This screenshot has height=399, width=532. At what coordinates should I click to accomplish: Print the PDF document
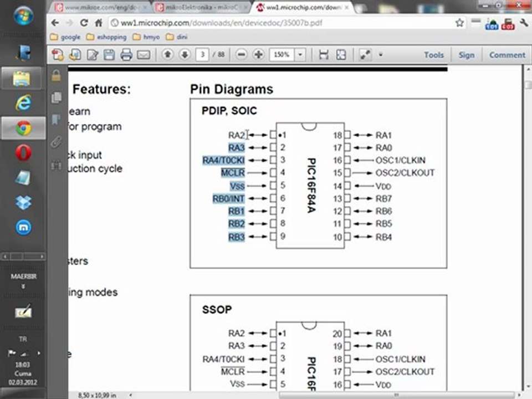click(x=126, y=55)
